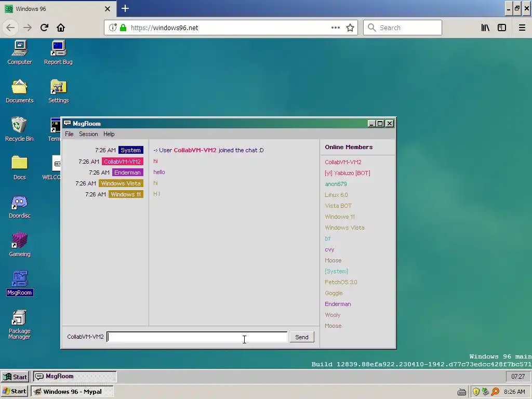
Task: Select Enderman in Online Members list
Action: click(x=338, y=304)
